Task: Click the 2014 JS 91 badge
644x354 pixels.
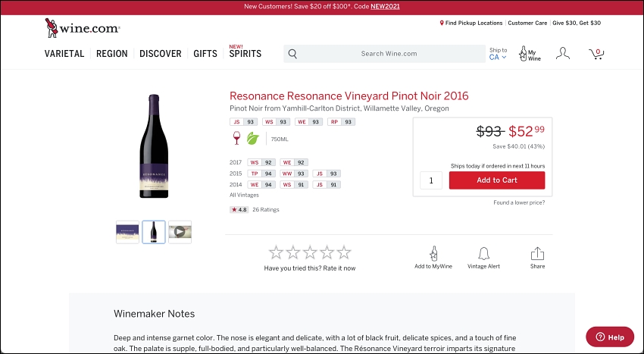Action: (327, 185)
